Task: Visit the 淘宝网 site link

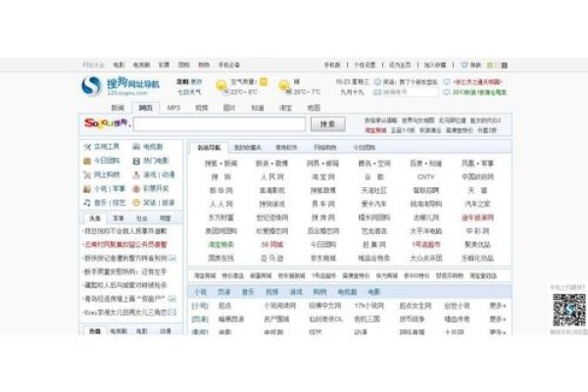Action: pos(322,176)
